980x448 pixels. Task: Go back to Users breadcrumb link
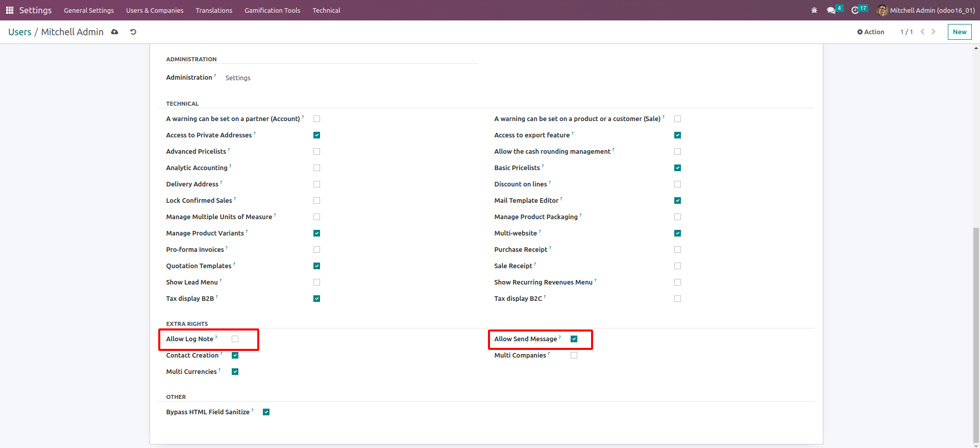pyautogui.click(x=20, y=32)
